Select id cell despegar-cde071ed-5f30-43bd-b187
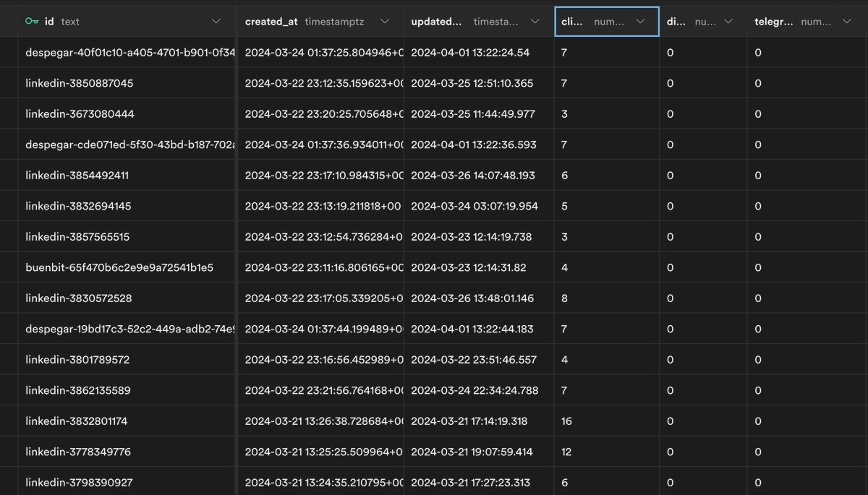The image size is (868, 495). [127, 145]
